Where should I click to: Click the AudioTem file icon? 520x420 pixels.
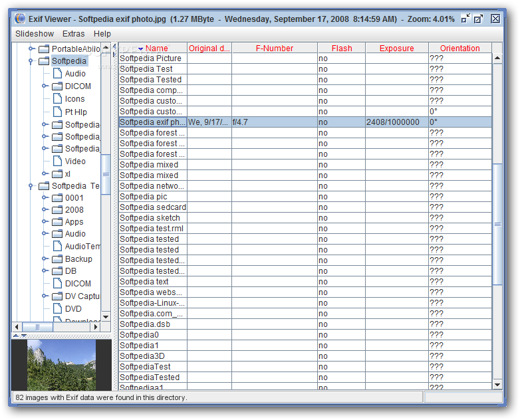57,246
